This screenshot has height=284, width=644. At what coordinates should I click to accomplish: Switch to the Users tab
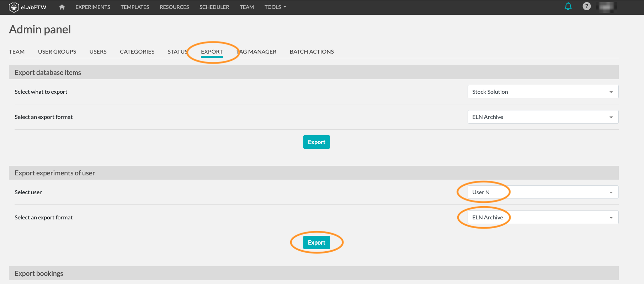pos(98,52)
